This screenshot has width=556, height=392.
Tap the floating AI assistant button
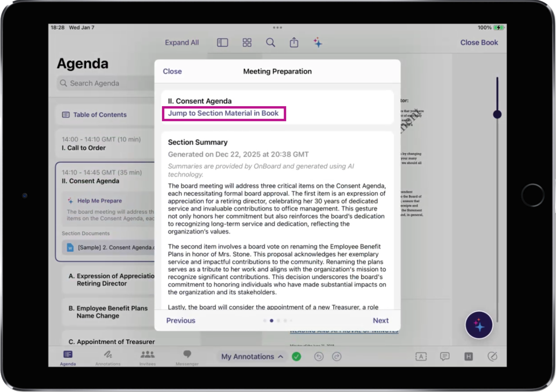(479, 325)
